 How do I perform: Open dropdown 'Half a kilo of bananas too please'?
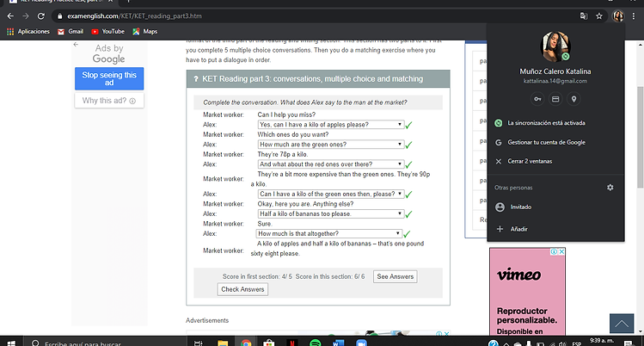click(x=331, y=213)
